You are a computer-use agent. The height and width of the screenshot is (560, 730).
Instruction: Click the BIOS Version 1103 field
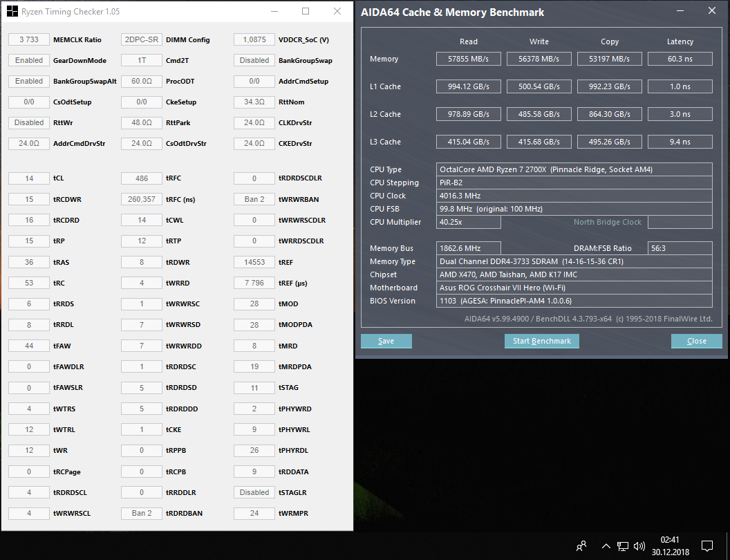(574, 301)
